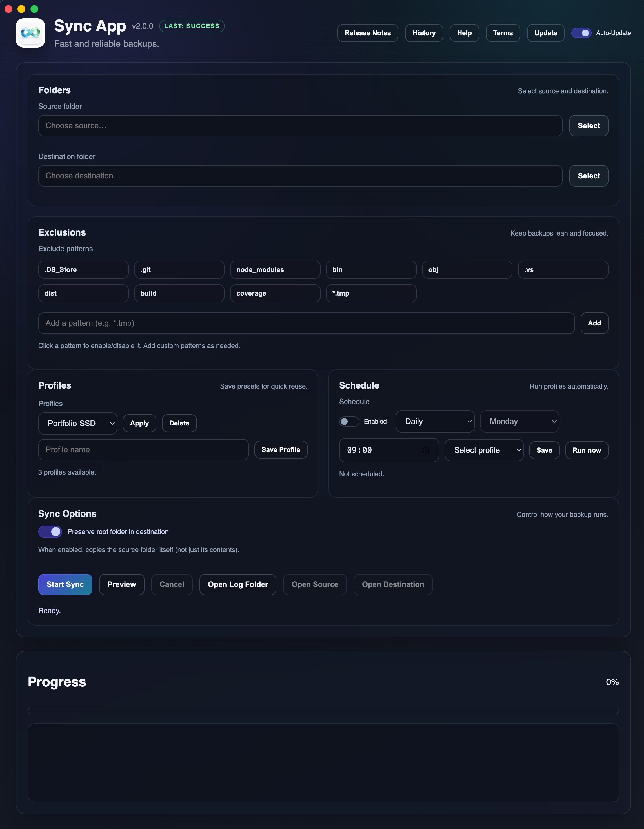Click the Sync App infinity logo icon
644x829 pixels.
(x=30, y=33)
